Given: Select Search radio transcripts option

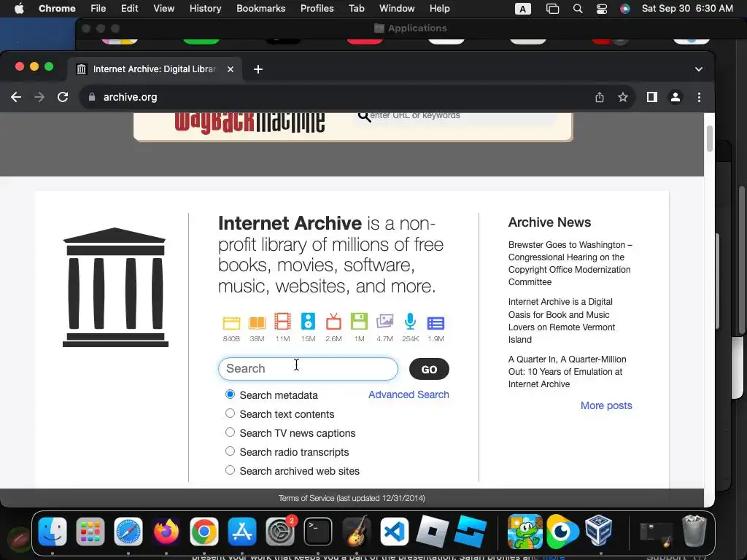Looking at the screenshot, I should tap(230, 451).
